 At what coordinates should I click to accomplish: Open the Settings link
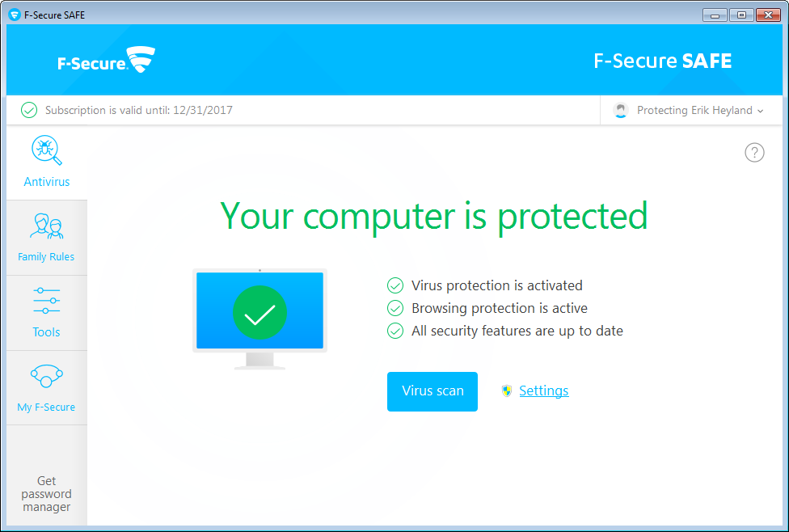pos(543,391)
